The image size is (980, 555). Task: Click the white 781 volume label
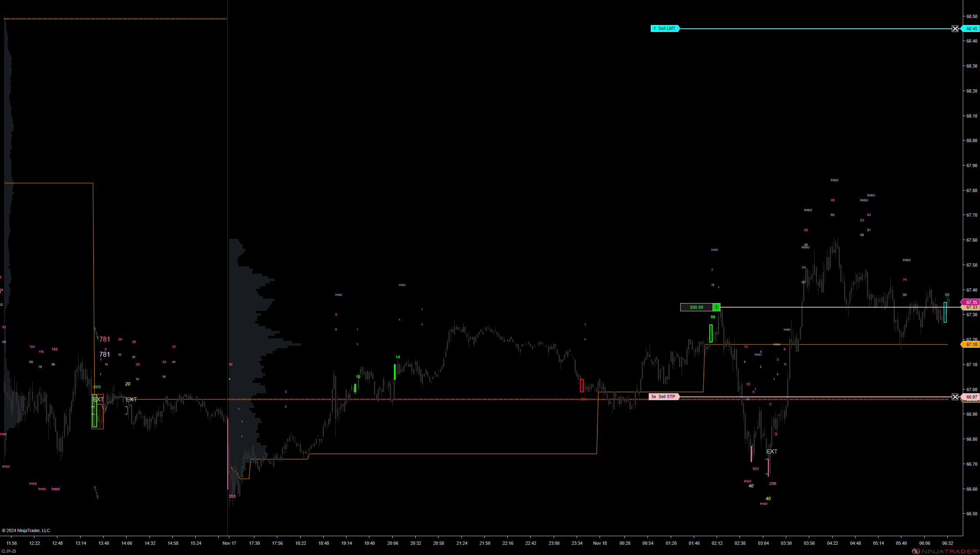(104, 354)
